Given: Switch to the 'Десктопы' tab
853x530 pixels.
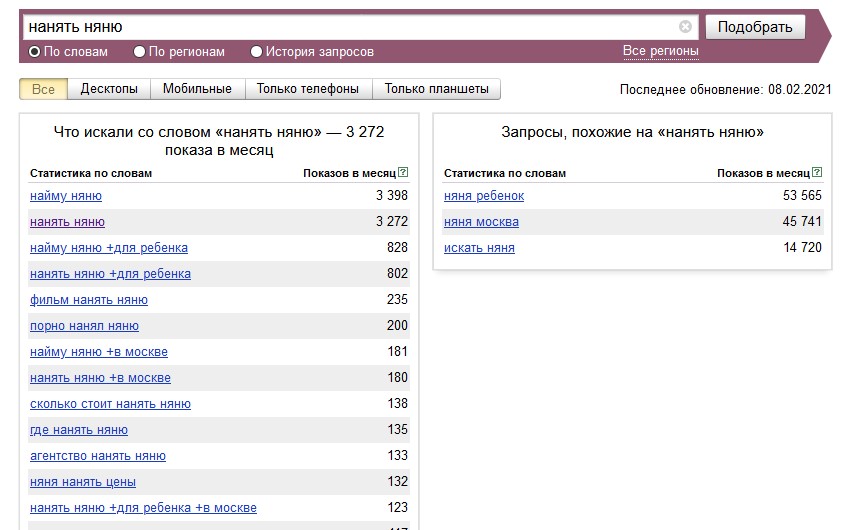Looking at the screenshot, I should tap(109, 89).
